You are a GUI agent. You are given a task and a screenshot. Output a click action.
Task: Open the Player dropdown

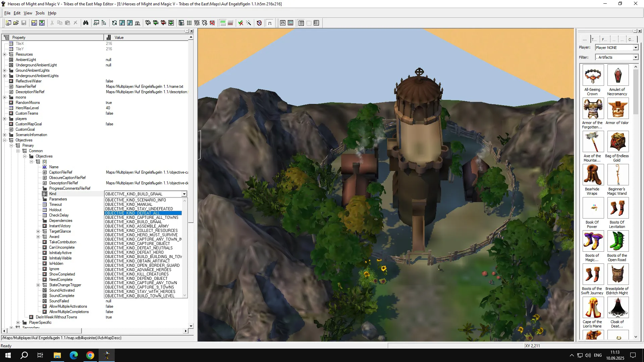point(616,48)
